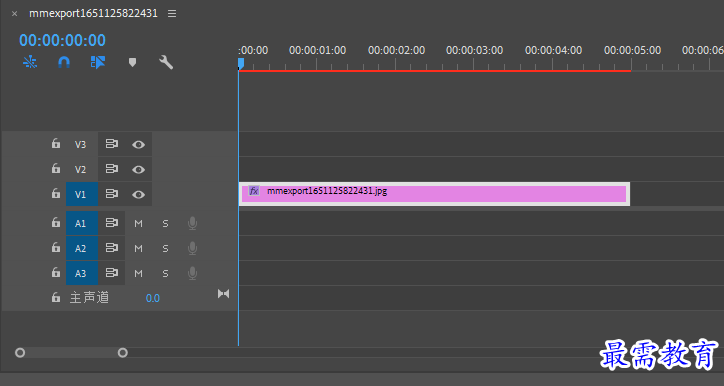724x386 pixels.
Task: Click the right zoom scrollbar handle
Action: (x=122, y=353)
